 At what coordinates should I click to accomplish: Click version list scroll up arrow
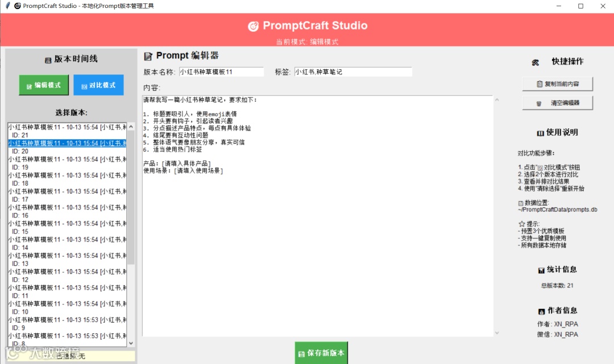(131, 127)
